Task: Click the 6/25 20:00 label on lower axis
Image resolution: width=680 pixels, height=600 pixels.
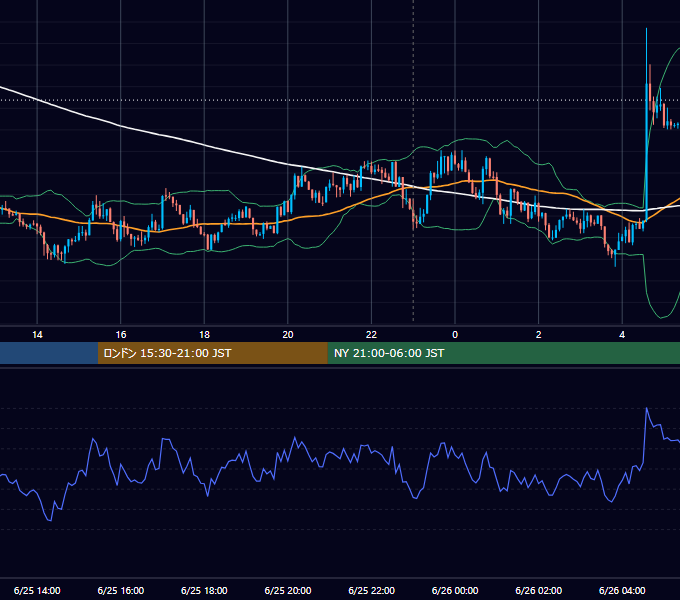Action: (x=288, y=590)
